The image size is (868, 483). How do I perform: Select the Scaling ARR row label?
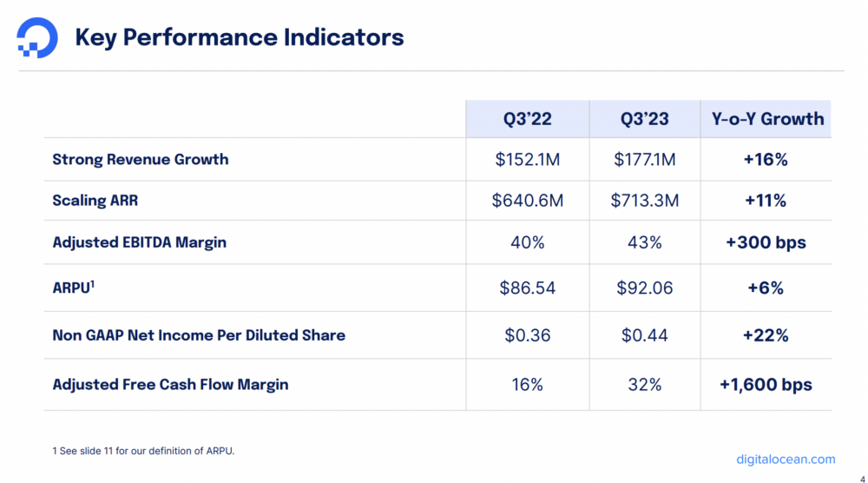(95, 201)
